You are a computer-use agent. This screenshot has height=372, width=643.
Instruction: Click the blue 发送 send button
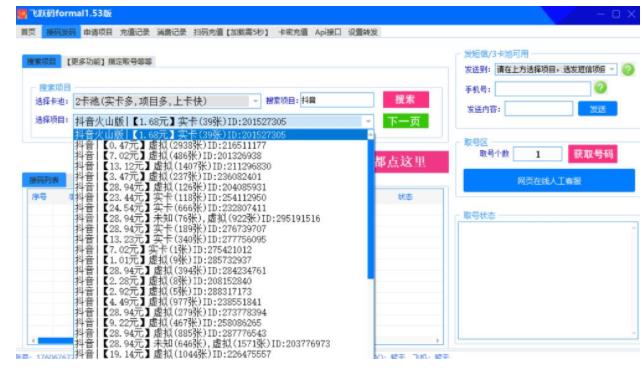pos(597,109)
